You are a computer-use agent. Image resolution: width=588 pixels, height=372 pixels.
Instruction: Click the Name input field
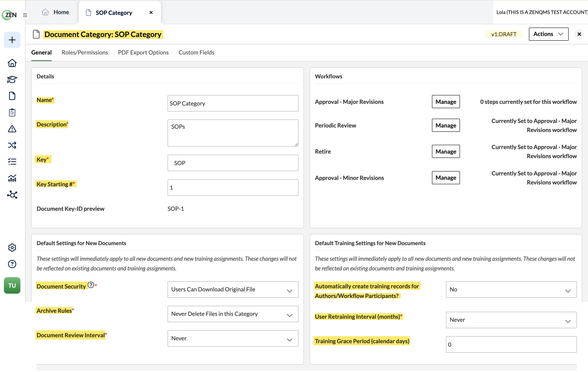point(233,103)
